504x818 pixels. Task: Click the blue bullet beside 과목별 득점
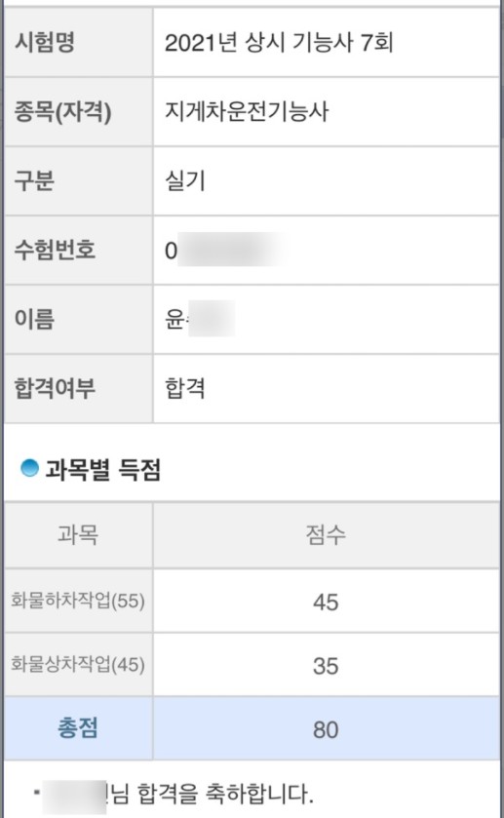click(29, 467)
